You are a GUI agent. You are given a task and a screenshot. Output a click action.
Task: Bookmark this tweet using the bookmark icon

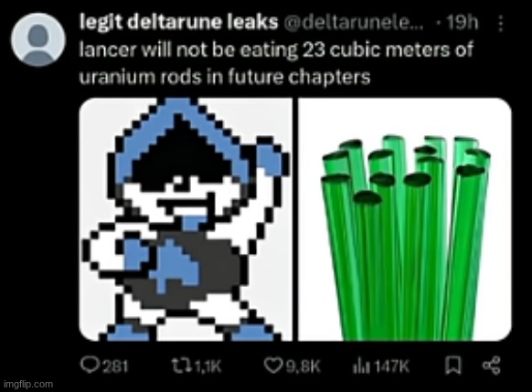pyautogui.click(x=453, y=366)
